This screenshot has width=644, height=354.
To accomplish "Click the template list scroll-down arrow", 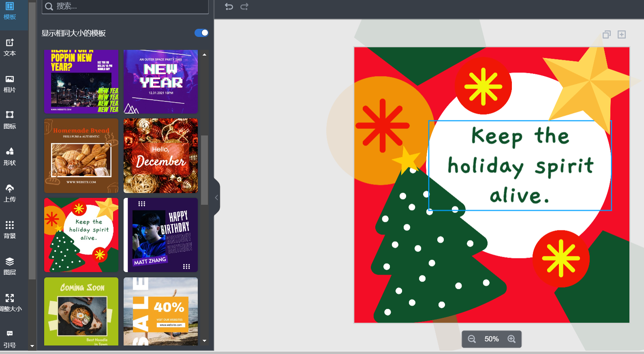I will (x=205, y=341).
